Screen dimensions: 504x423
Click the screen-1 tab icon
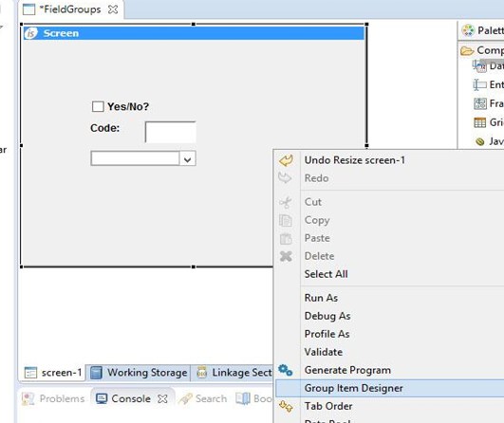click(x=30, y=373)
